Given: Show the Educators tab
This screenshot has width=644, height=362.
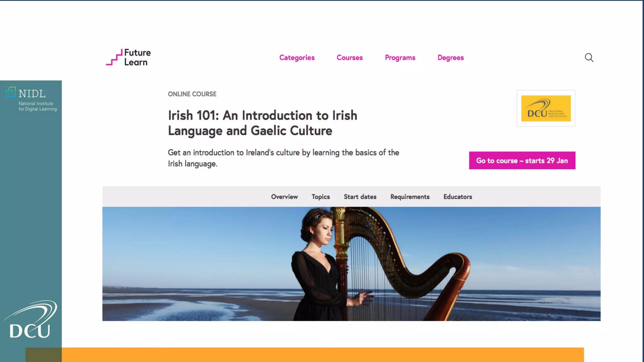Looking at the screenshot, I should pyautogui.click(x=458, y=197).
